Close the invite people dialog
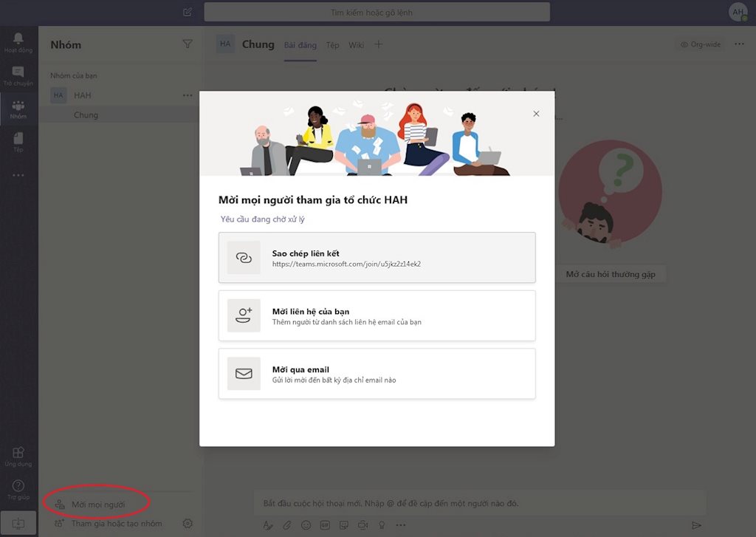 (x=536, y=114)
